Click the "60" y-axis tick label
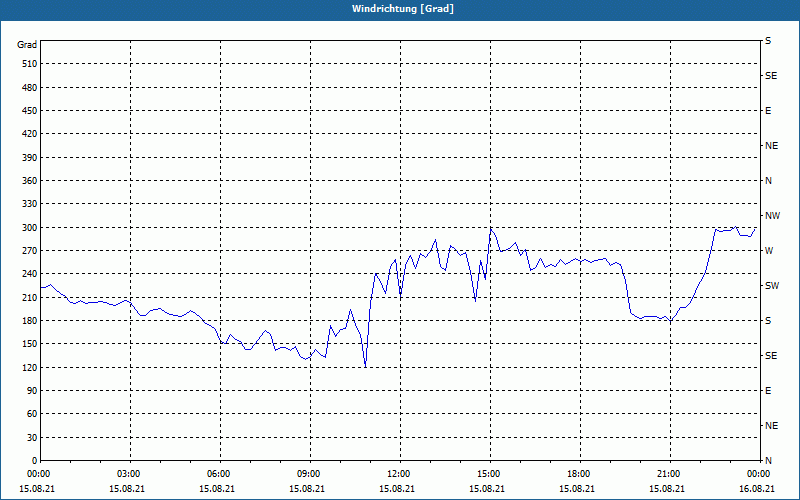Viewport: 800px width, 500px height. [32, 414]
